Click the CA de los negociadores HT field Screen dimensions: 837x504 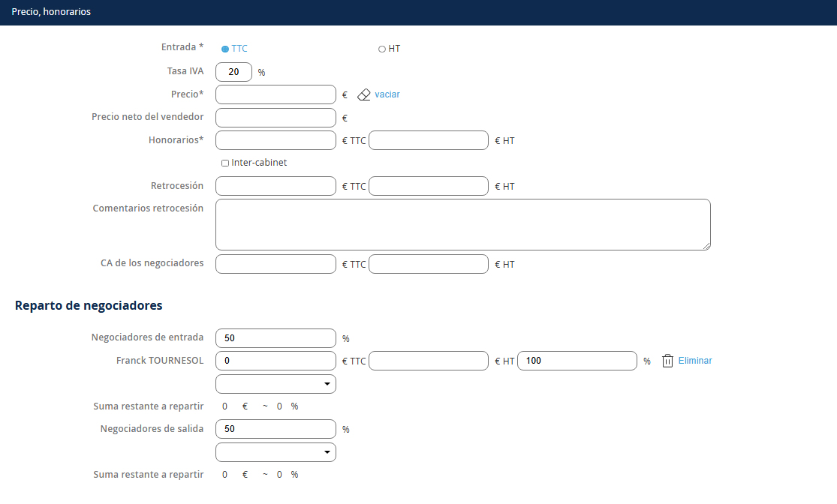pyautogui.click(x=429, y=264)
